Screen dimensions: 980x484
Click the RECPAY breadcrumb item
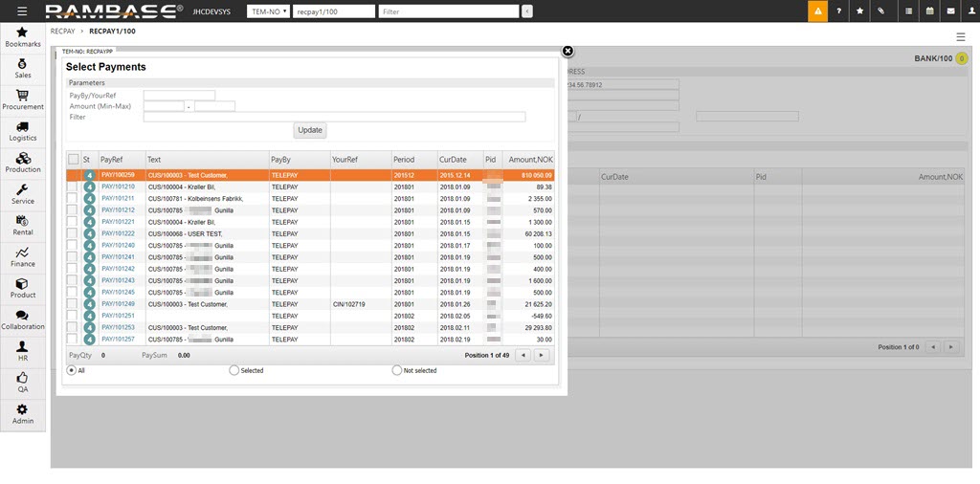pyautogui.click(x=63, y=32)
